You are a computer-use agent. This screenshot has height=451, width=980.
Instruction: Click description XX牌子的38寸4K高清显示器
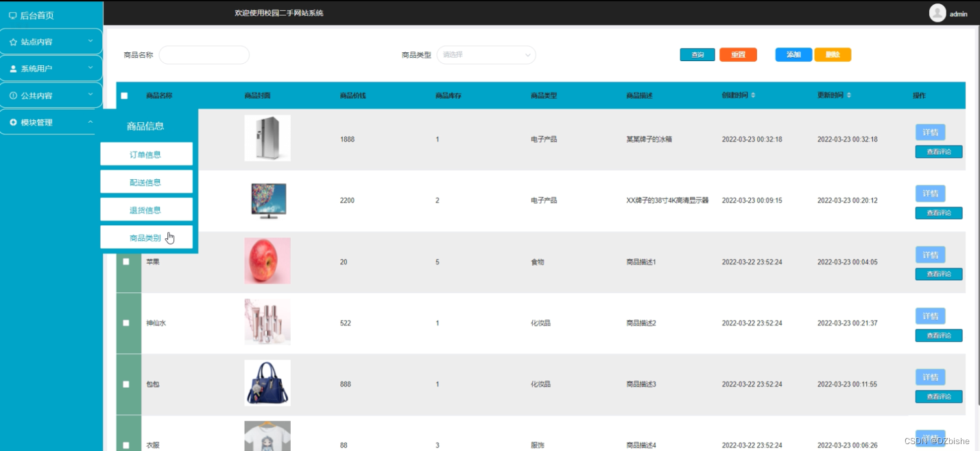click(667, 200)
